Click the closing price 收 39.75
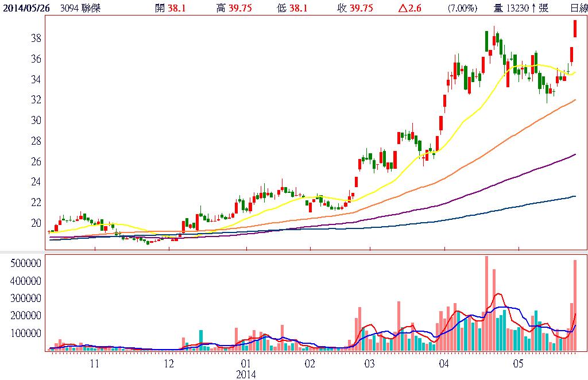This screenshot has width=588, height=380. pos(355,8)
